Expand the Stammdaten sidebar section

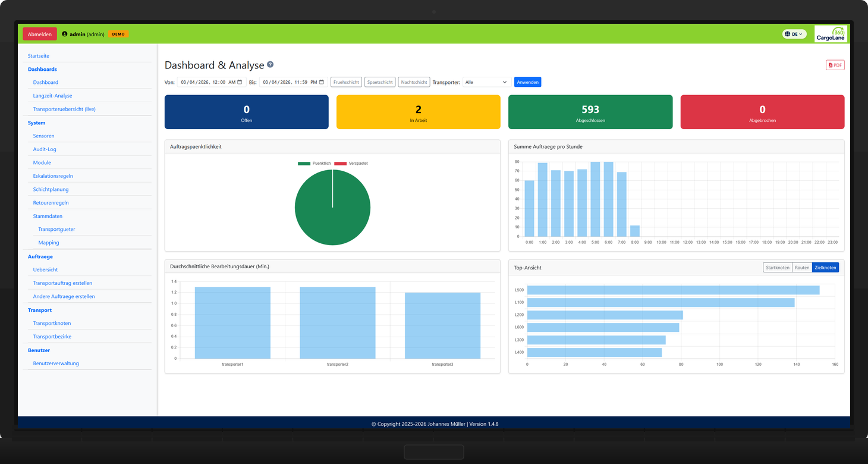point(48,216)
